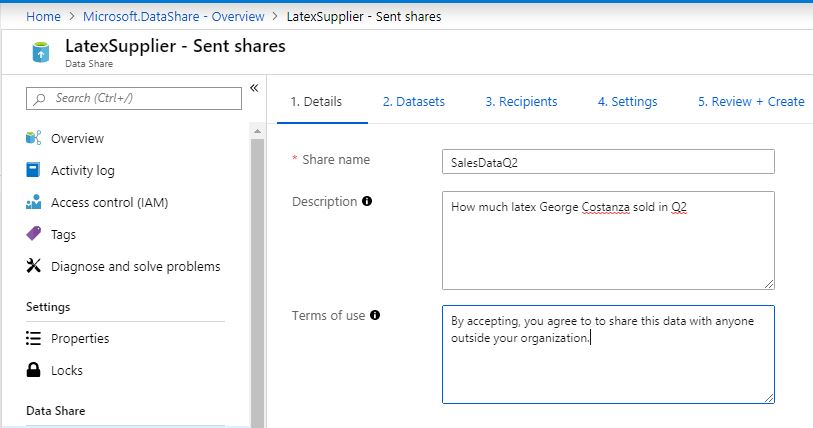Open the 3. Recipients tab
Viewport: 813px width, 428px height.
[521, 102]
